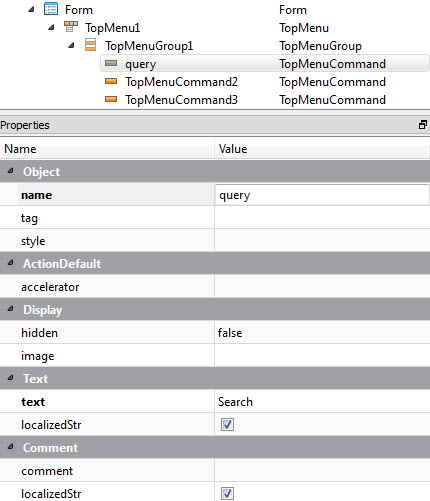This screenshot has width=430, height=501.
Task: Select the 'comment' property label
Action: click(47, 471)
